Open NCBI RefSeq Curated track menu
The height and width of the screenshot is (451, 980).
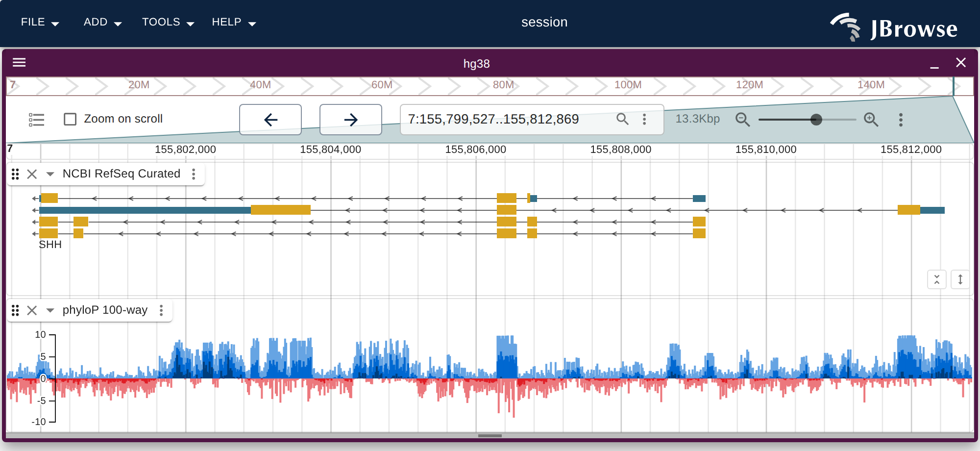(x=194, y=174)
